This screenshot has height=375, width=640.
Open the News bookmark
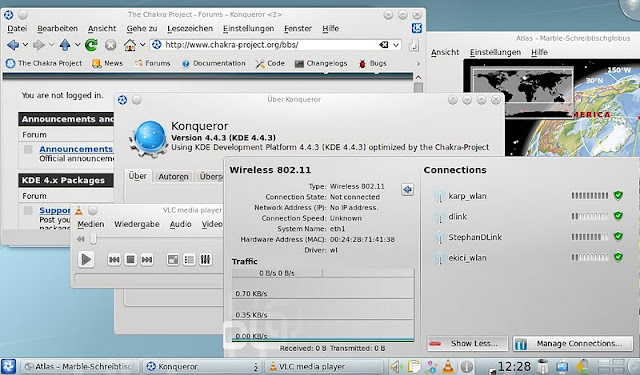[x=108, y=63]
